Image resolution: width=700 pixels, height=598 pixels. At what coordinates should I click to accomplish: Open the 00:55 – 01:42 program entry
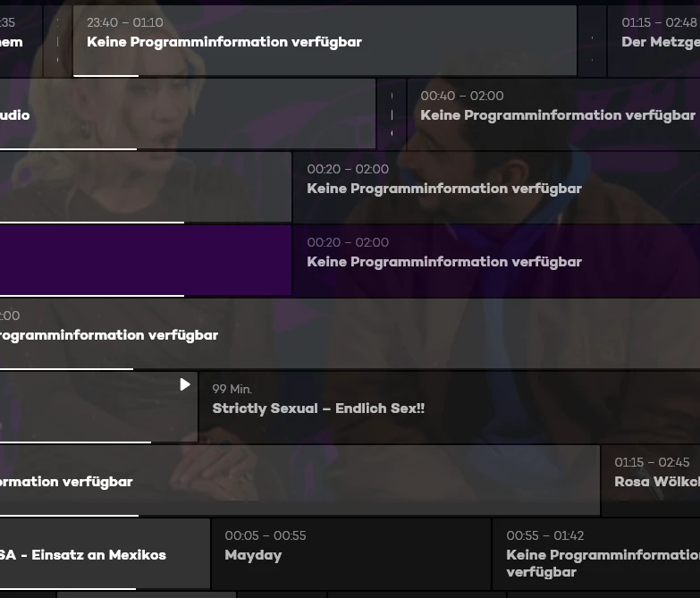595,553
